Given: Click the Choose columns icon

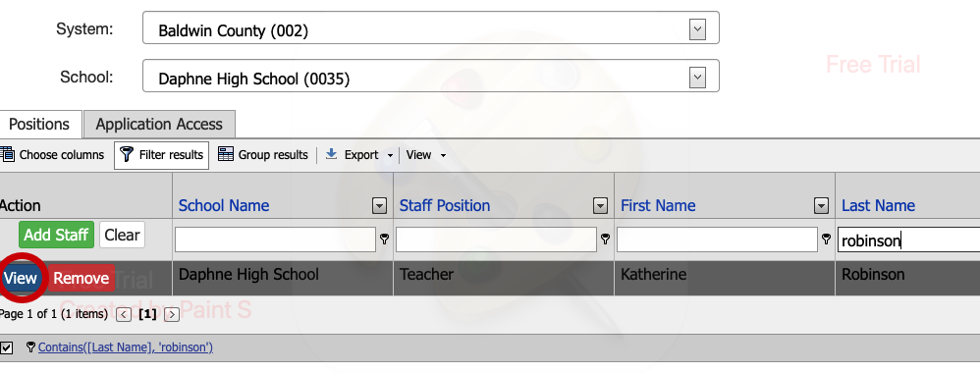Looking at the screenshot, I should 8,154.
